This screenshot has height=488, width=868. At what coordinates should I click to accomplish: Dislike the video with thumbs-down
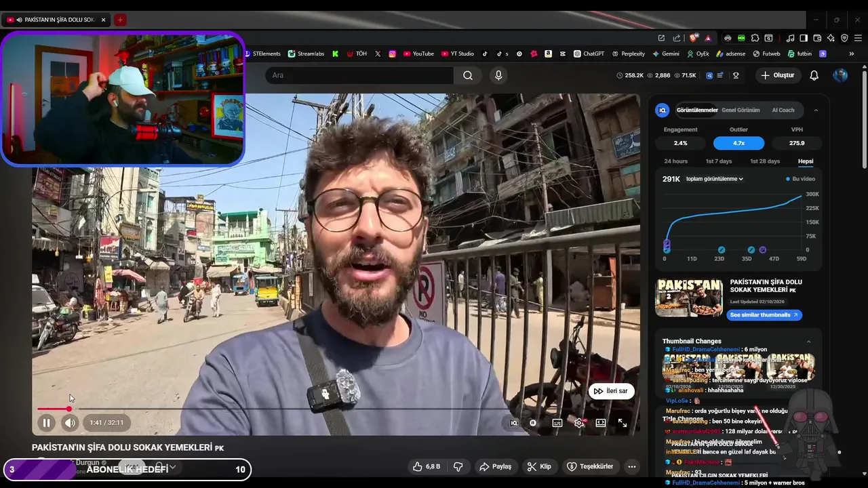(458, 466)
